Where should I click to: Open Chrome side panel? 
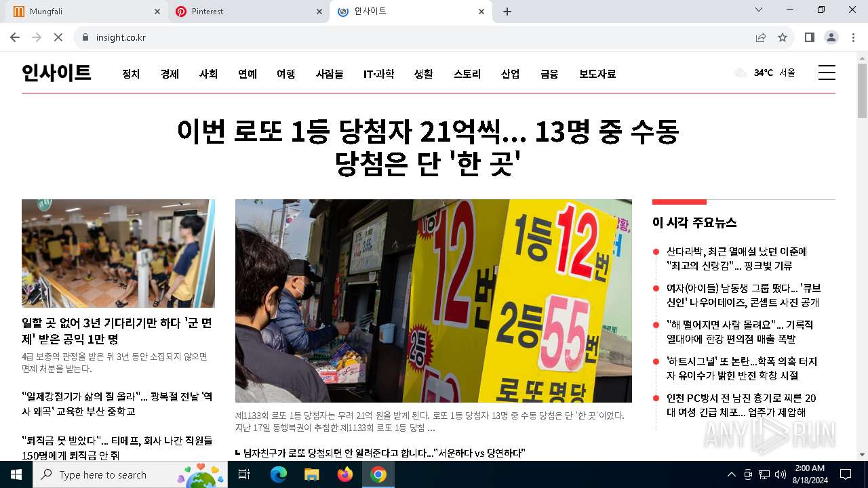click(x=810, y=37)
